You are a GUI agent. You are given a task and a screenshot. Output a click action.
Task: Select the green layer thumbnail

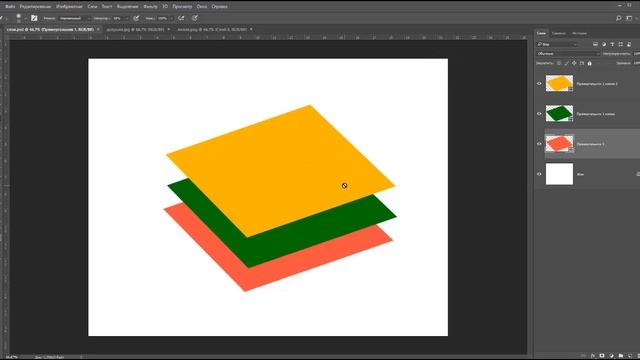click(559, 113)
